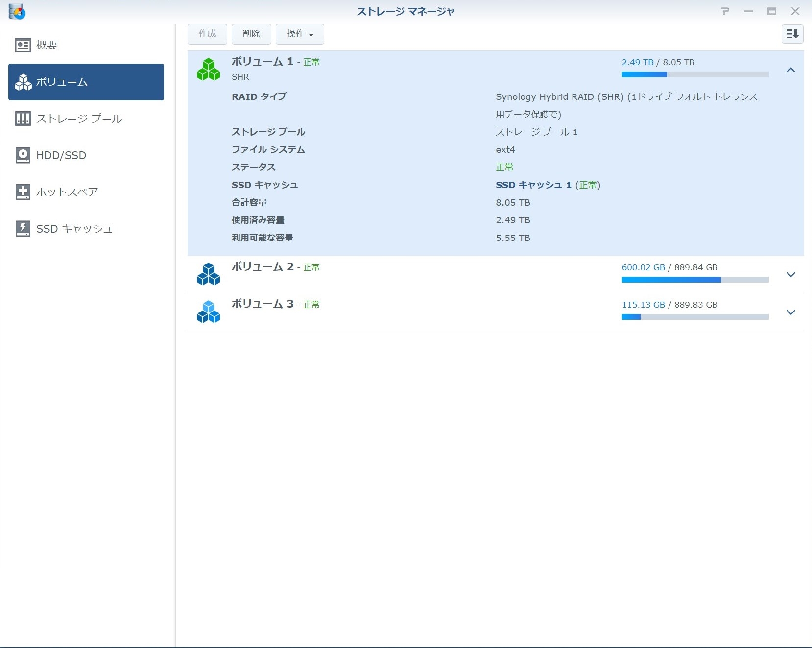Open the SSD キャッシュ 1 link

click(533, 185)
